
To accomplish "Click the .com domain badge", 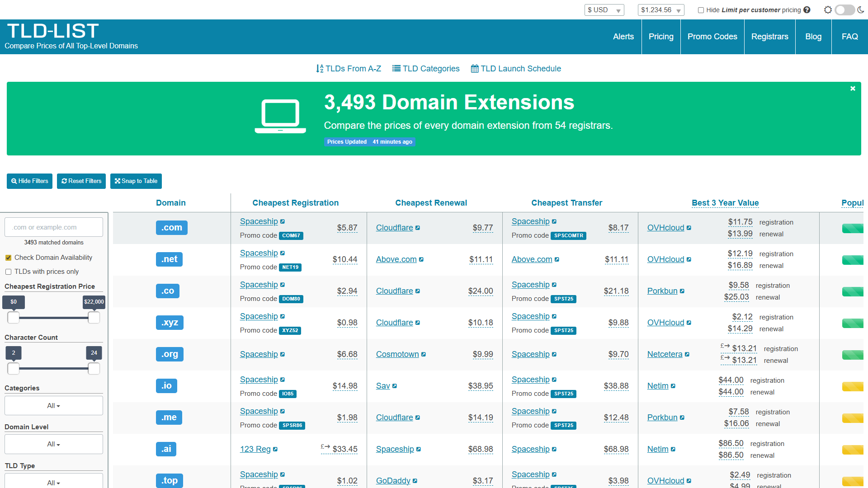I will 172,228.
